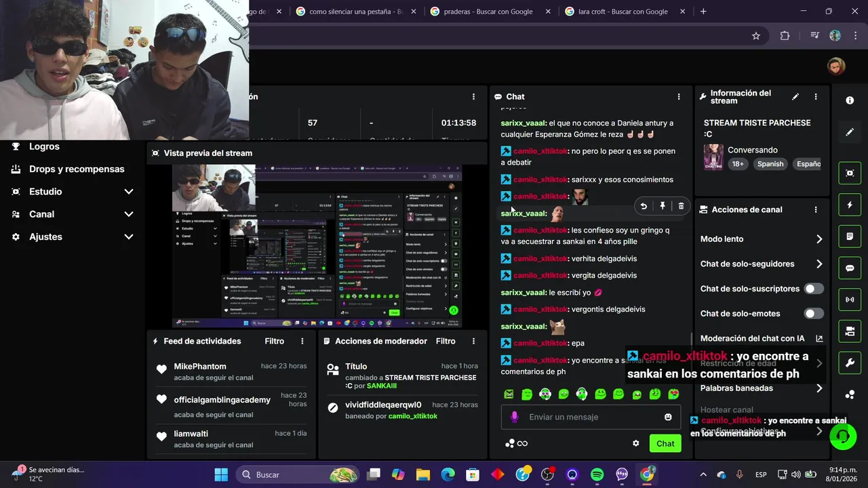
Task: Toggle Chat de solo-emotes switch
Action: pos(814,314)
